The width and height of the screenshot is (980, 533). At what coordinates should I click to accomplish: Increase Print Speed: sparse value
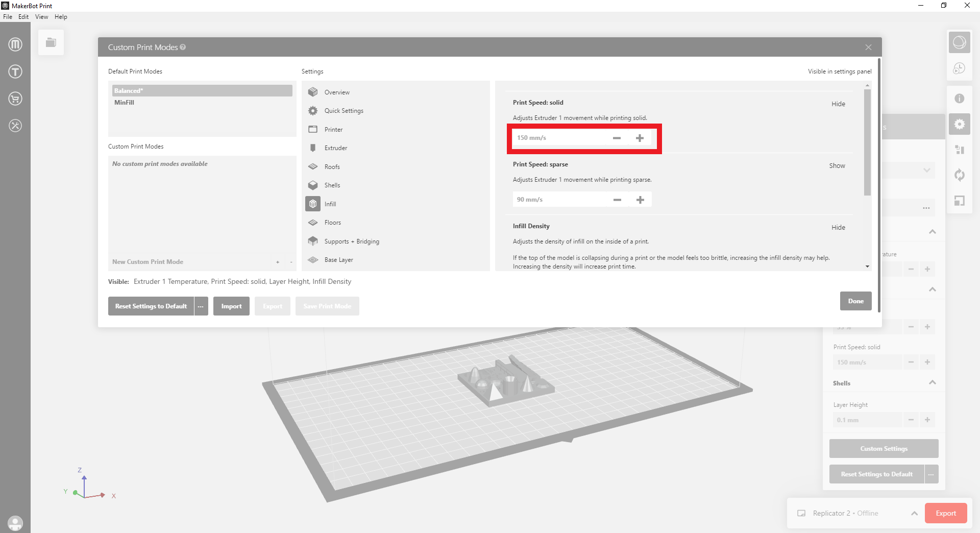pos(640,200)
